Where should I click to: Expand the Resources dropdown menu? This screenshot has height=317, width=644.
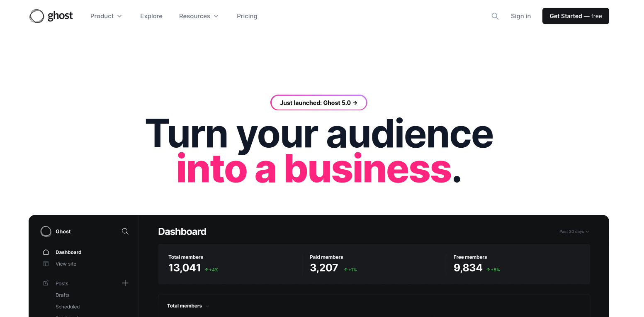[199, 16]
